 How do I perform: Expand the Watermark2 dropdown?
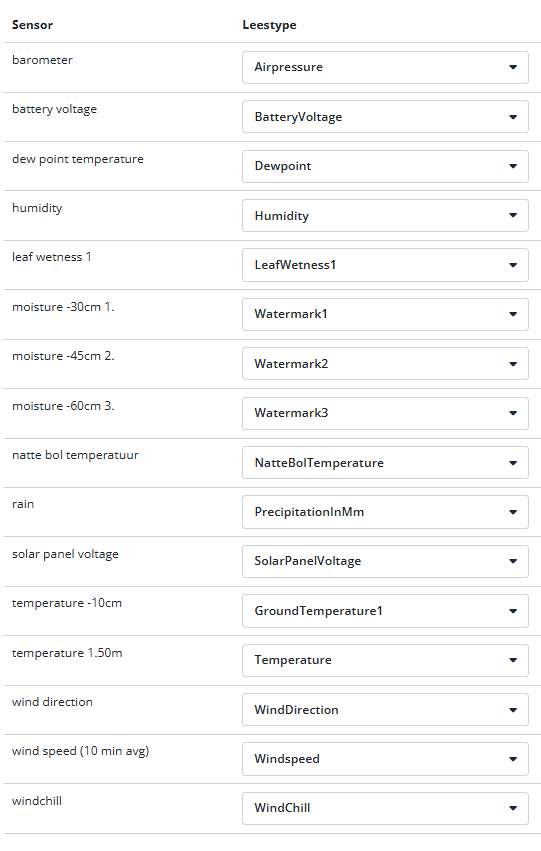point(385,364)
